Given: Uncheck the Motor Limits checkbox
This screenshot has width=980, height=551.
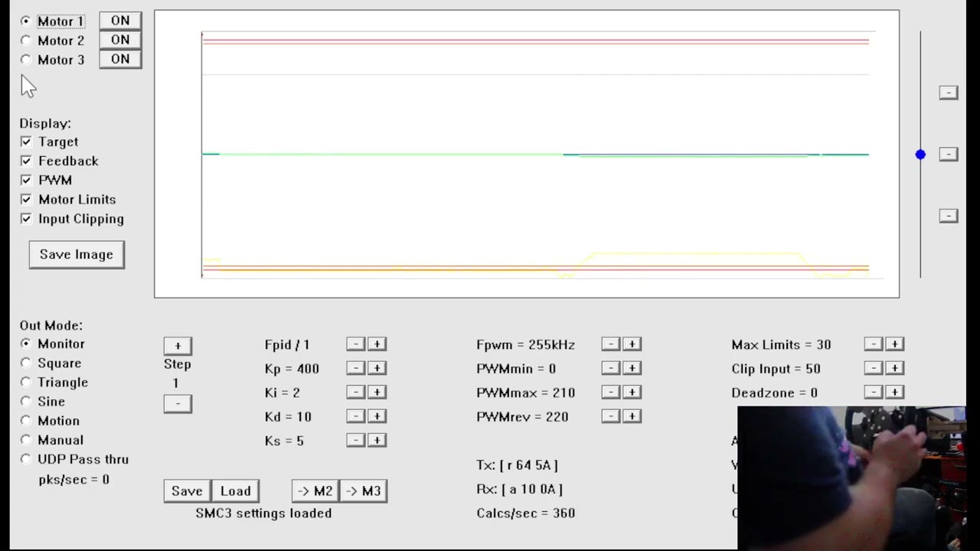Looking at the screenshot, I should [x=26, y=199].
